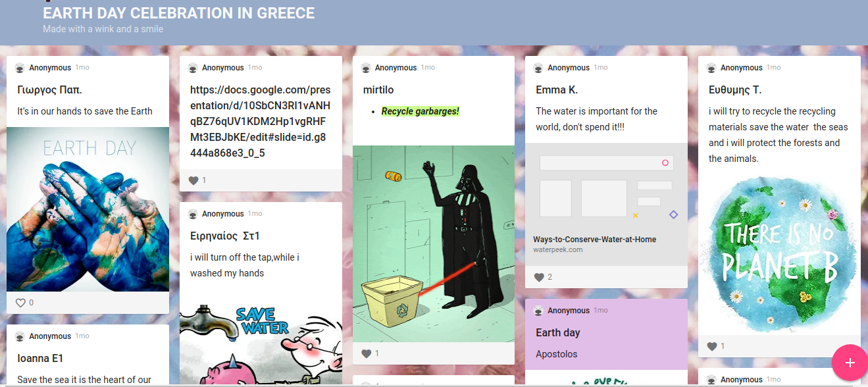Open There Is No Planet B image

779,253
